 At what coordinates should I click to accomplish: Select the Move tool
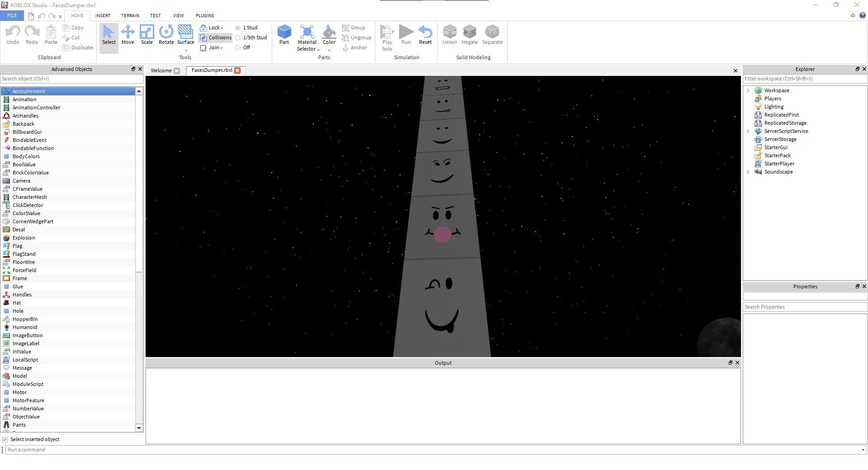point(128,35)
